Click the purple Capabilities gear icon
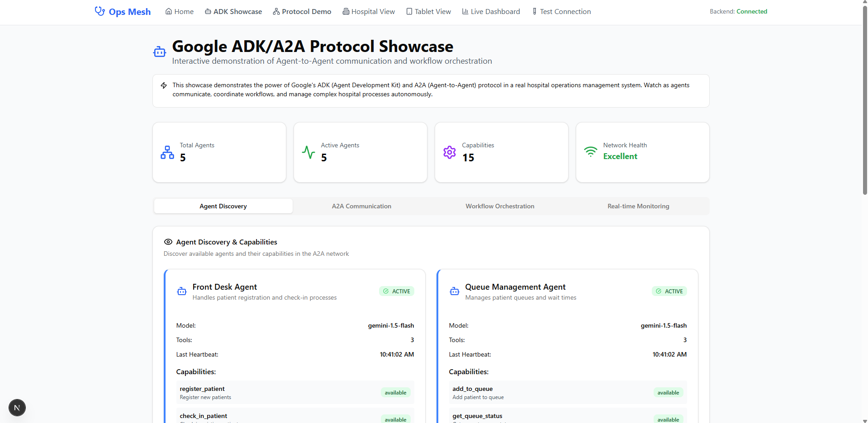868x423 pixels. [x=450, y=152]
